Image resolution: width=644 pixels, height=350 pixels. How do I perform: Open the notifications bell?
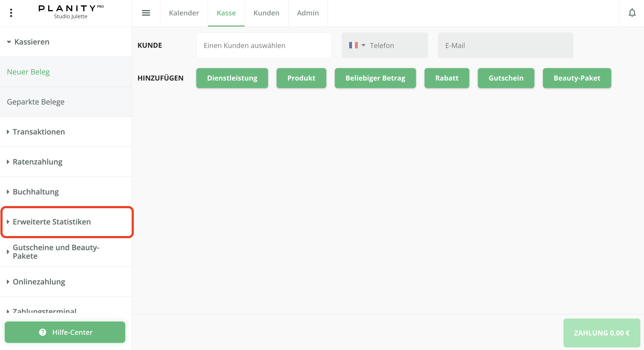tap(632, 13)
